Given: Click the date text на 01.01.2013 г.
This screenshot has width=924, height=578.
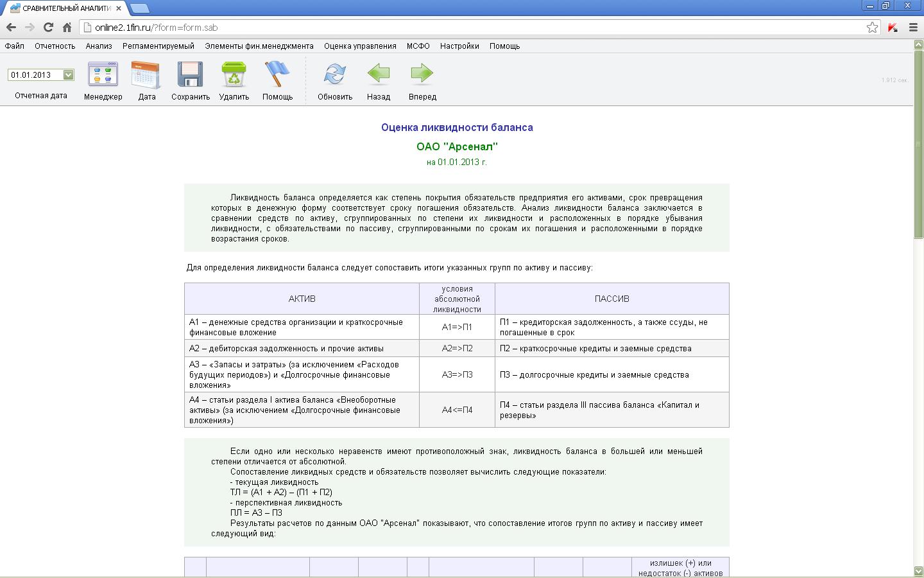Looking at the screenshot, I should [457, 162].
